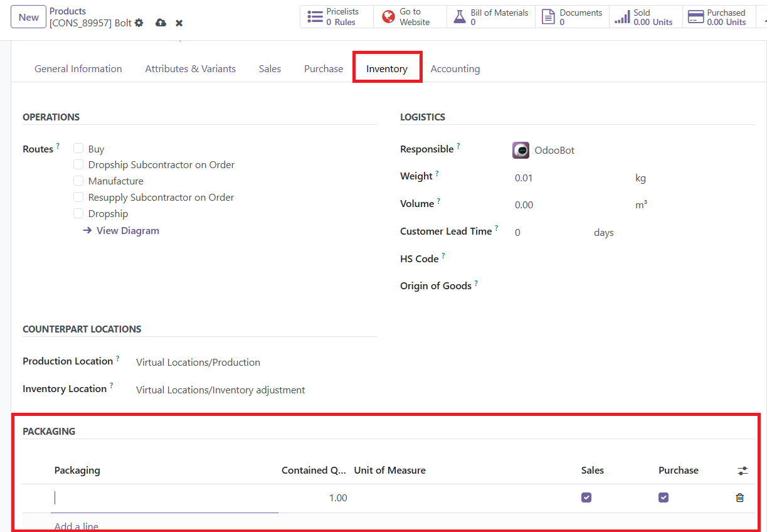Viewport: 767px width, 532px height.
Task: Open Unit of Measure cell in packaging row
Action: coord(464,498)
